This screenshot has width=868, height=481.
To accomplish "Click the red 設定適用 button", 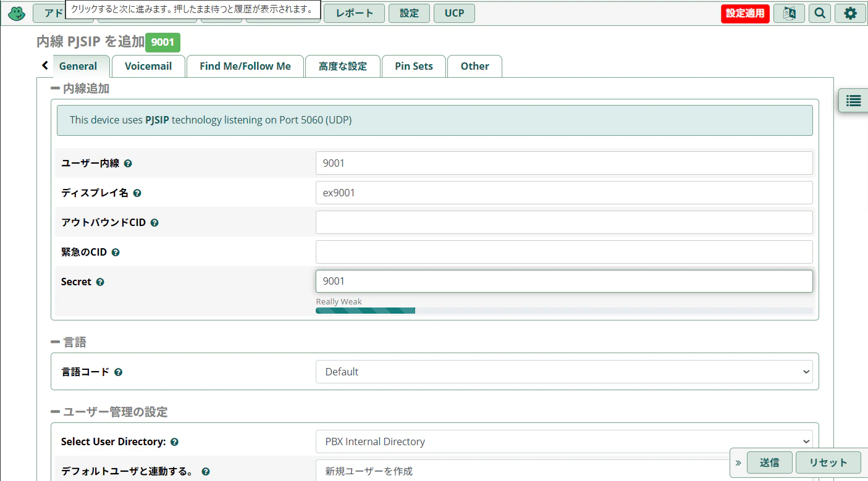I will (x=745, y=14).
